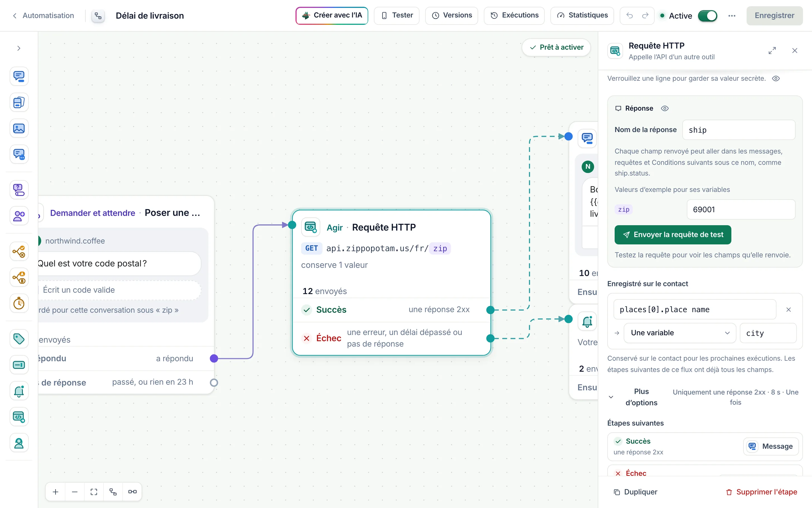The height and width of the screenshot is (508, 812).
Task: Toggle the eye icon beside secret value hint
Action: (x=776, y=79)
